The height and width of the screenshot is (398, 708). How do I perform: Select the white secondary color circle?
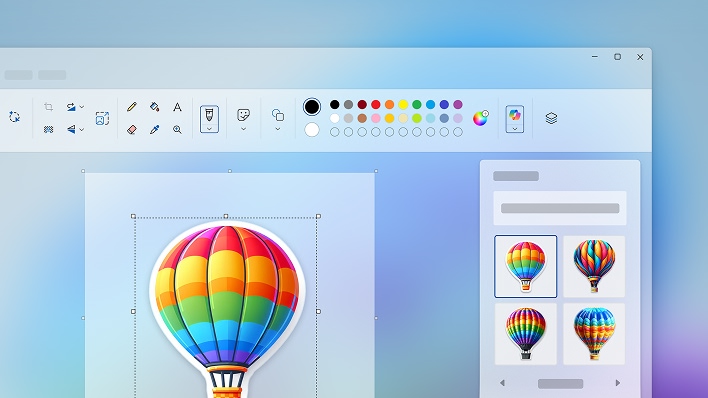tap(312, 130)
